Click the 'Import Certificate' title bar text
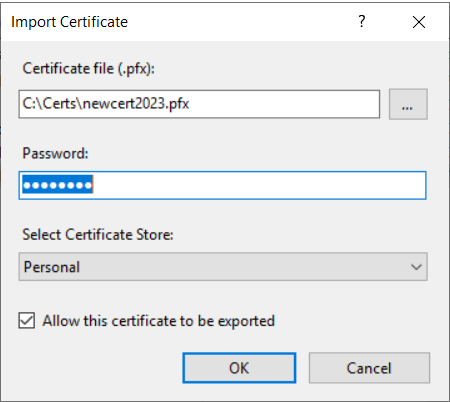 (x=69, y=22)
